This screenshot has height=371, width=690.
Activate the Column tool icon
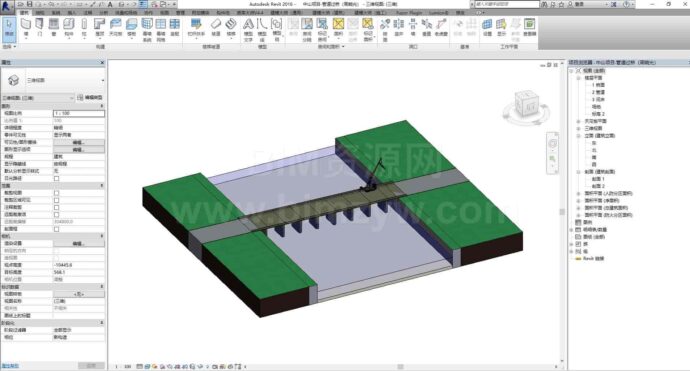click(84, 27)
